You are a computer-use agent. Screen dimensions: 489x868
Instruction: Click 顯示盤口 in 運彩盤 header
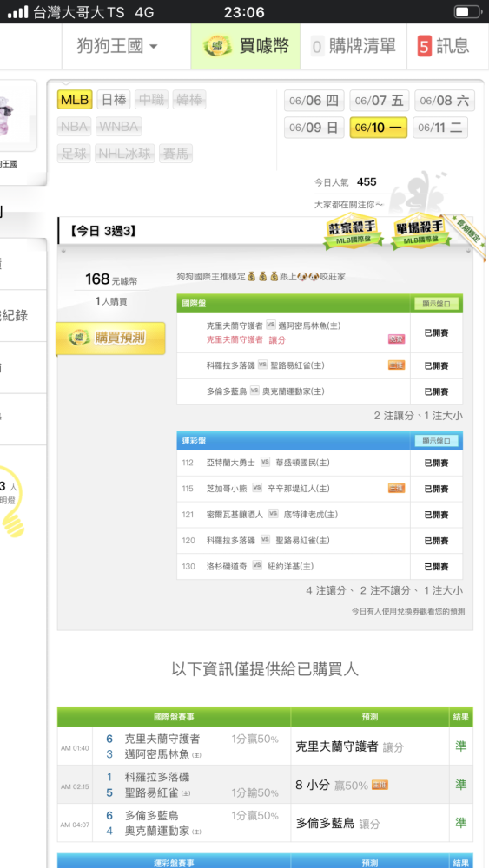pos(437,441)
